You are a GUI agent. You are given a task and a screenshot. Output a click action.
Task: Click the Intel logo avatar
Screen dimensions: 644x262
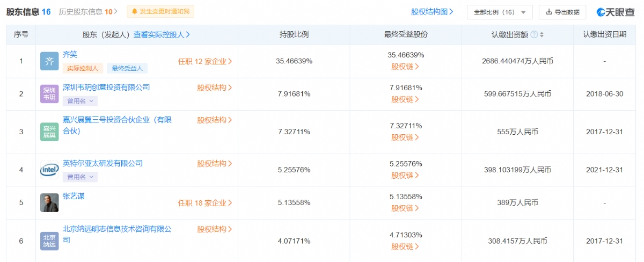coord(49,170)
